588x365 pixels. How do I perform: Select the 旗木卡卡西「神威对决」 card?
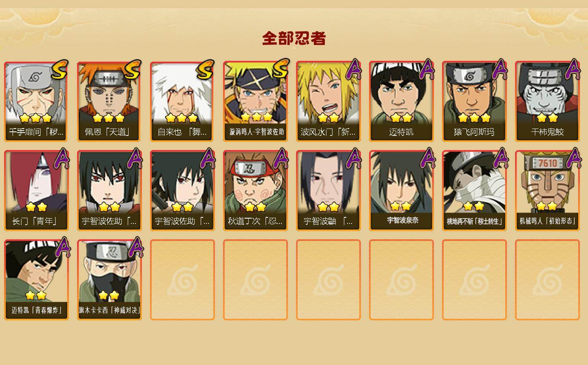(109, 280)
